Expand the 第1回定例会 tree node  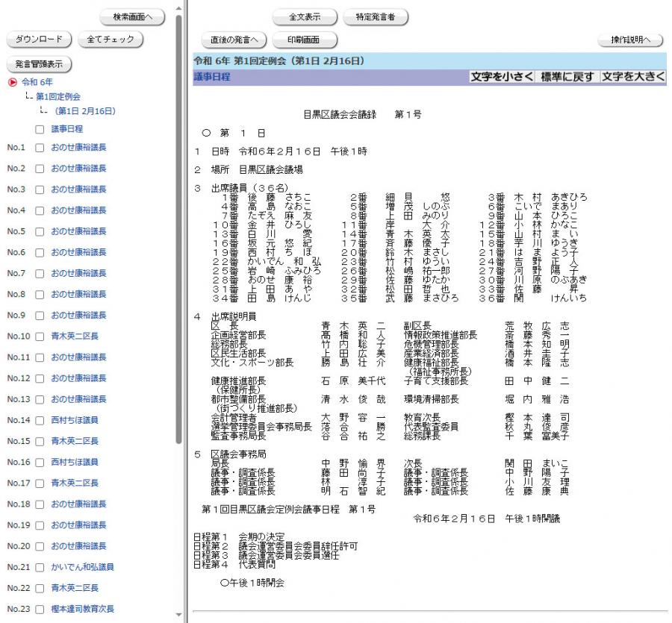click(57, 96)
